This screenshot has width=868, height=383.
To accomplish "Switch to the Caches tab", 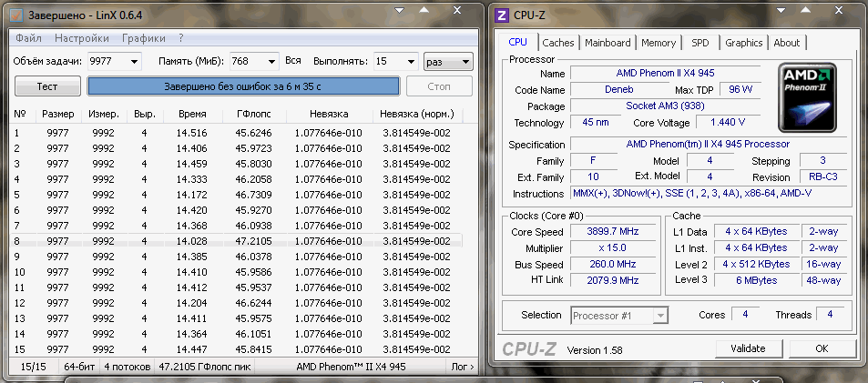I will (558, 43).
